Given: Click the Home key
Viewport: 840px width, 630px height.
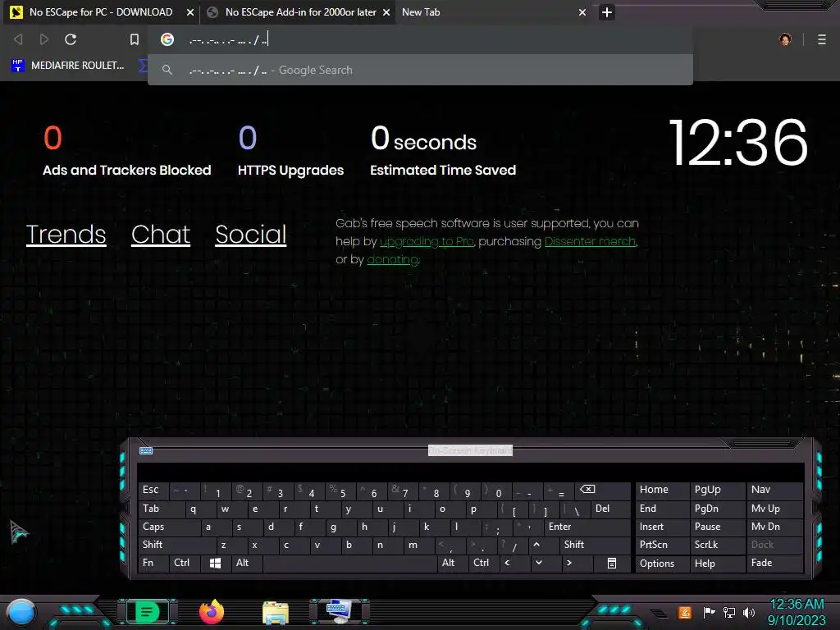Looking at the screenshot, I should tap(662, 490).
